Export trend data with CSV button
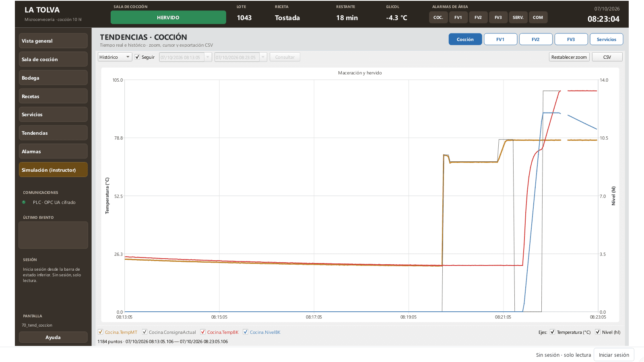Viewport: 644px width, 362px height. coord(607,57)
